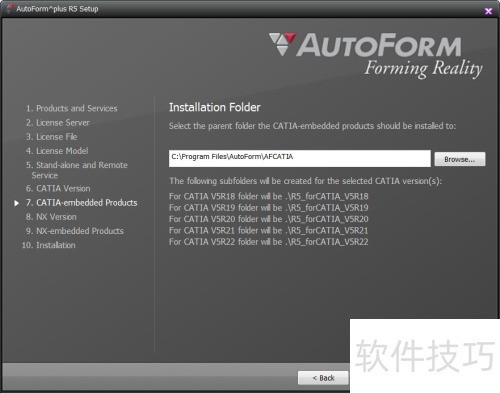Click the installation folder path field
This screenshot has width=500, height=393.
[x=299, y=158]
